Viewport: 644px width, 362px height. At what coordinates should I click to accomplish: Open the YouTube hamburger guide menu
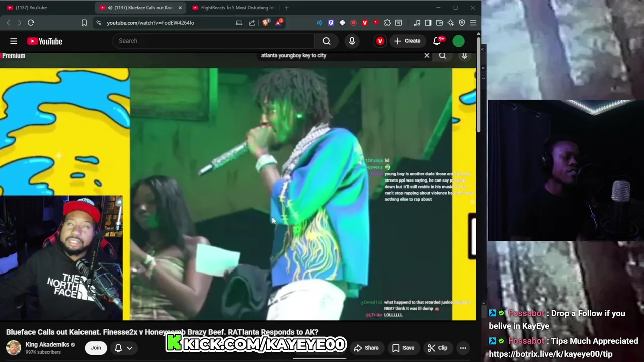click(14, 41)
